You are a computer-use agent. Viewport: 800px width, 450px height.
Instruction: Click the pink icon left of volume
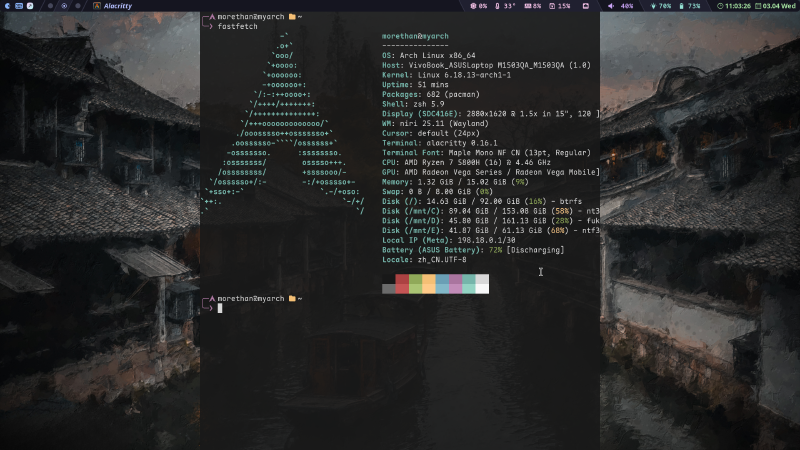(x=586, y=6)
